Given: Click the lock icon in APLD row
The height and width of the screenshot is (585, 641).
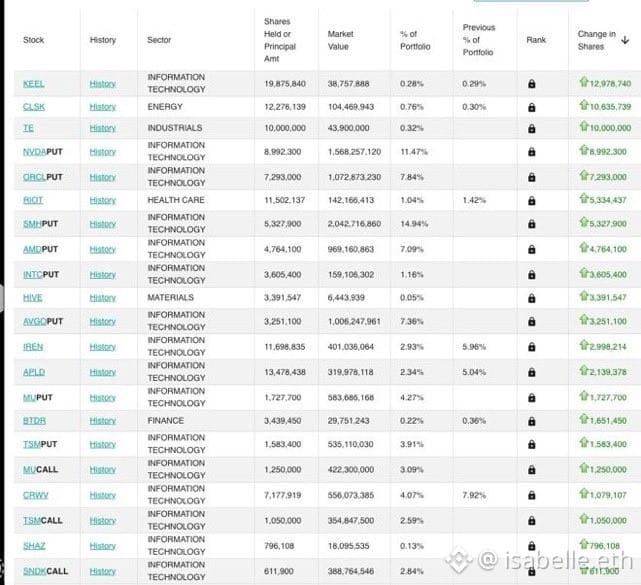Looking at the screenshot, I should (531, 372).
